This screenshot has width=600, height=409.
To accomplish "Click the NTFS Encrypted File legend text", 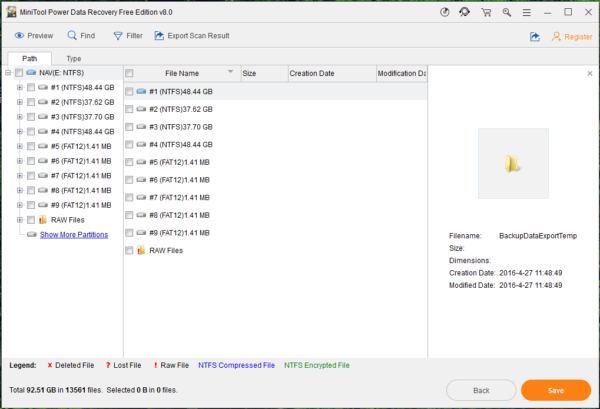I will (x=316, y=365).
